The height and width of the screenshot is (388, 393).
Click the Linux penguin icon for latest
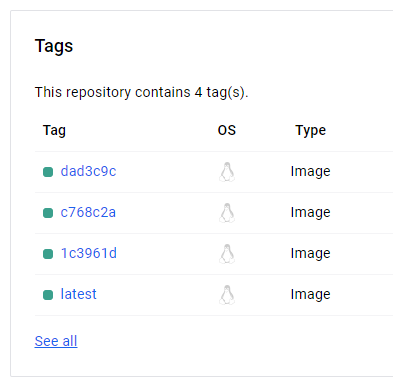pyautogui.click(x=227, y=295)
